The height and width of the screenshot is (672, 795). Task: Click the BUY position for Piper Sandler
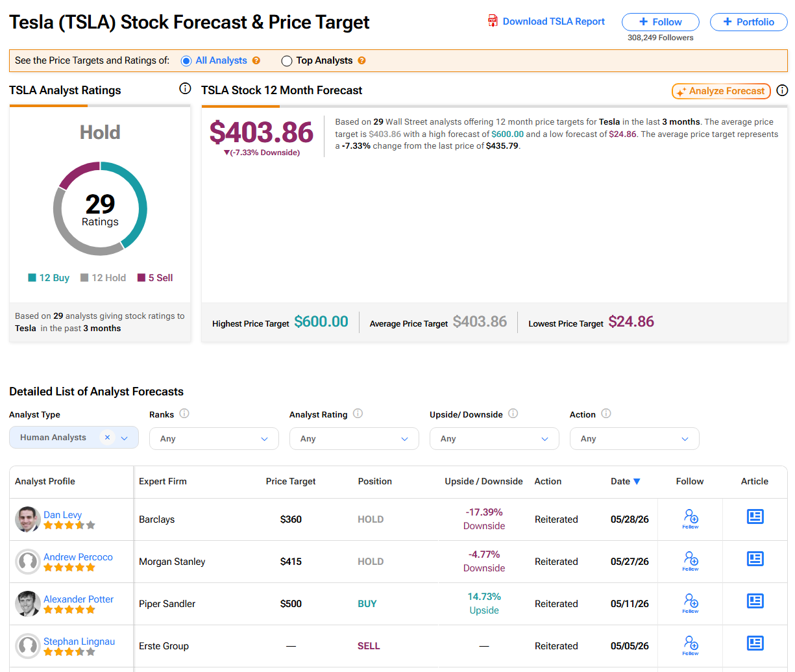(367, 604)
